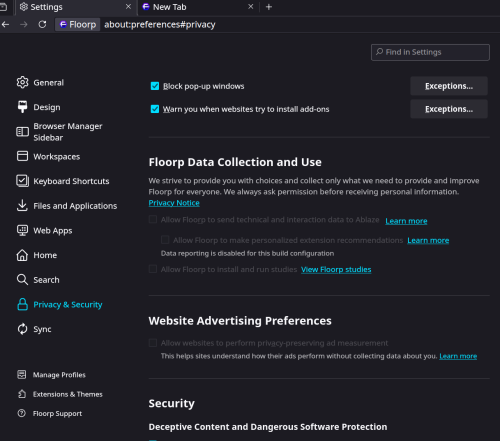Viewport: 500px width, 441px height.
Task: Open the Privacy Notice link
Action: coord(174,203)
